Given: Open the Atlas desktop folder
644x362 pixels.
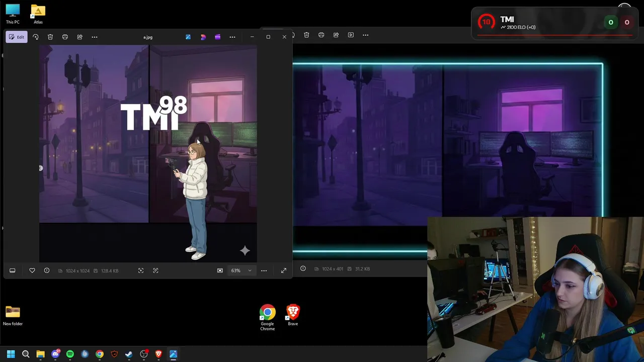Looking at the screenshot, I should pyautogui.click(x=38, y=14).
